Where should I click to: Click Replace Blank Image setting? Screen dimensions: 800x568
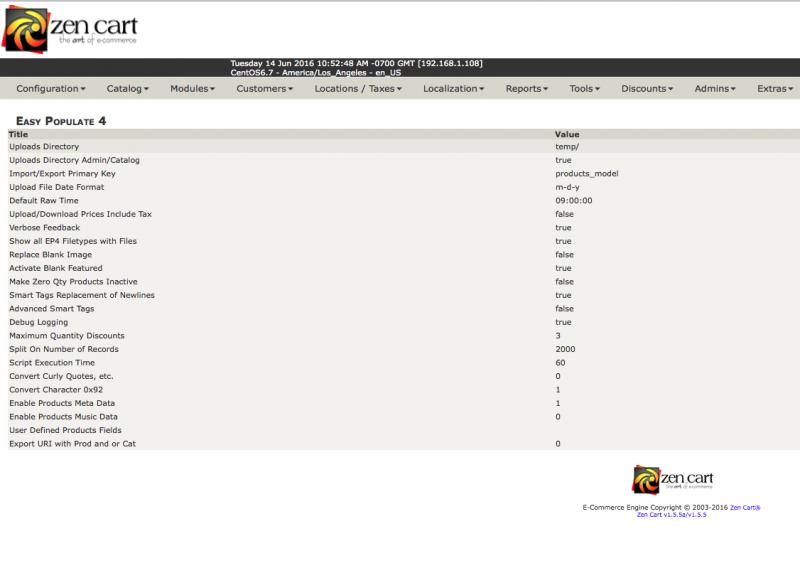tap(404, 255)
